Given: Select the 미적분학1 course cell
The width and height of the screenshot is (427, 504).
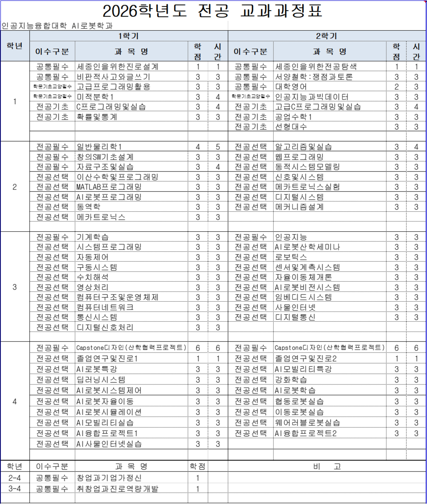Looking at the screenshot, I should tap(131, 96).
